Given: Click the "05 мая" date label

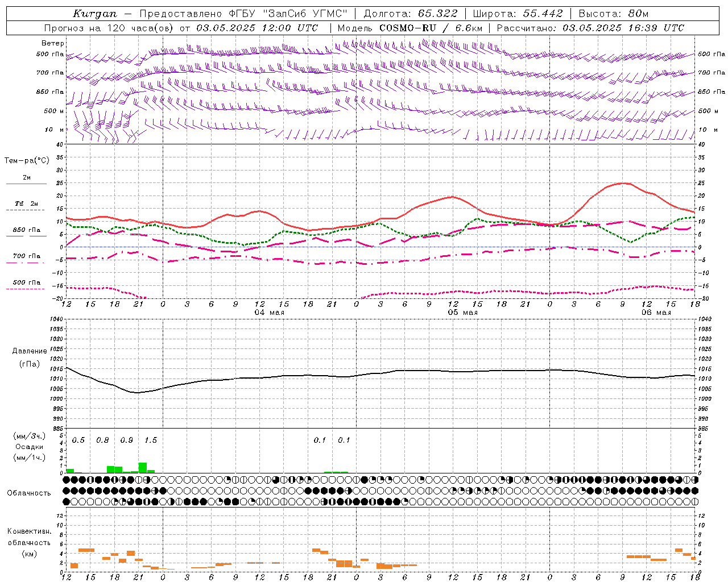Looking at the screenshot, I should coord(462,313).
